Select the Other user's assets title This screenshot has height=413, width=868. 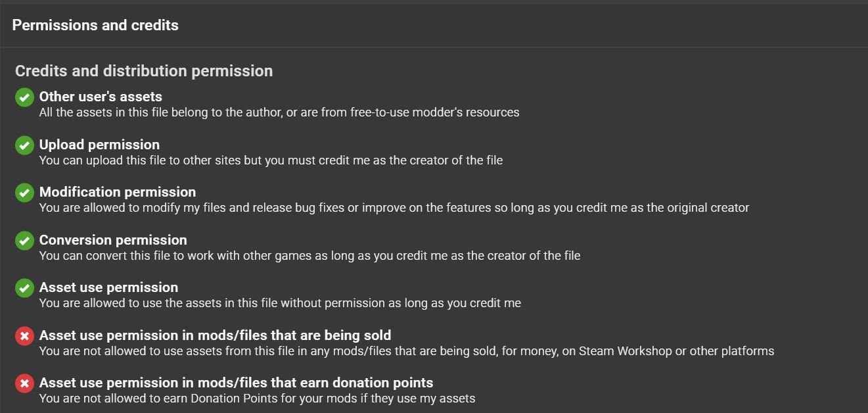pyautogui.click(x=101, y=97)
